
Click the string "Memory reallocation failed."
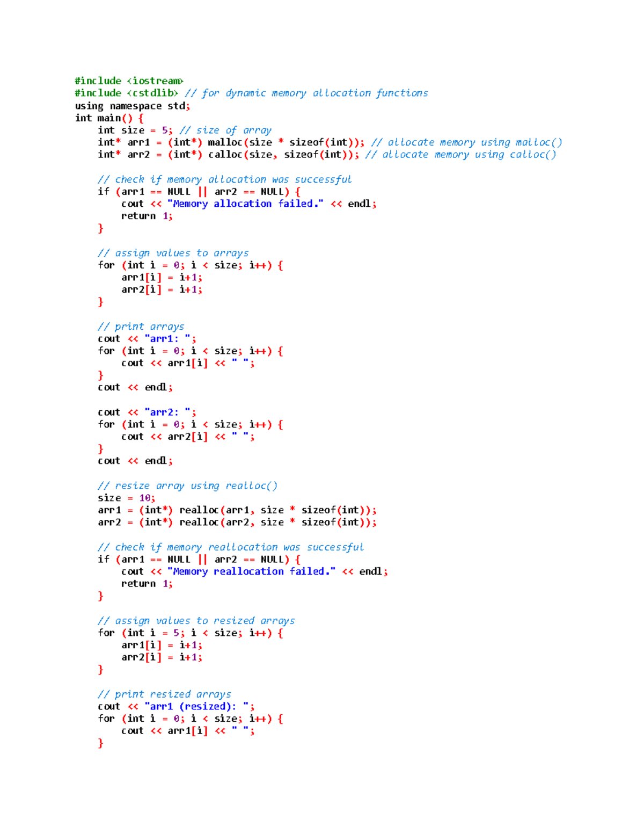[x=251, y=571]
